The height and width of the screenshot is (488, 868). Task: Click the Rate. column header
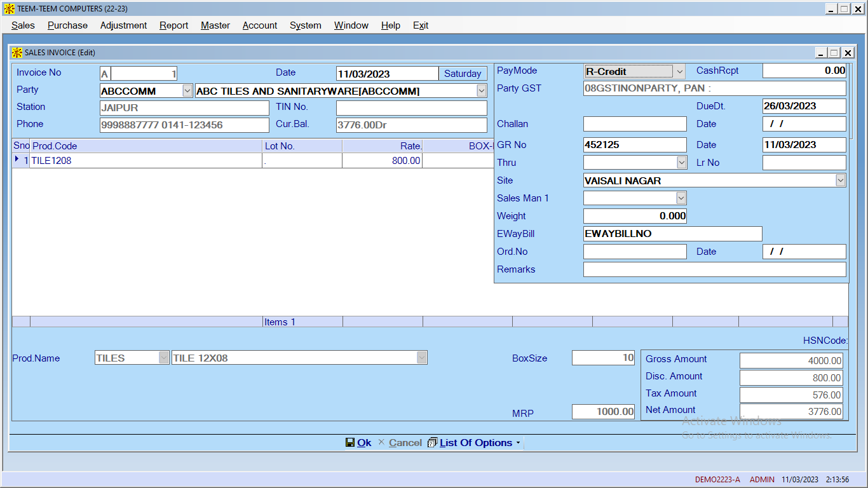click(x=382, y=146)
